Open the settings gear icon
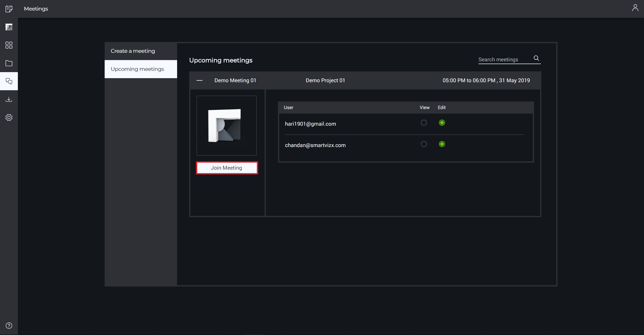Image resolution: width=644 pixels, height=335 pixels. (x=9, y=117)
